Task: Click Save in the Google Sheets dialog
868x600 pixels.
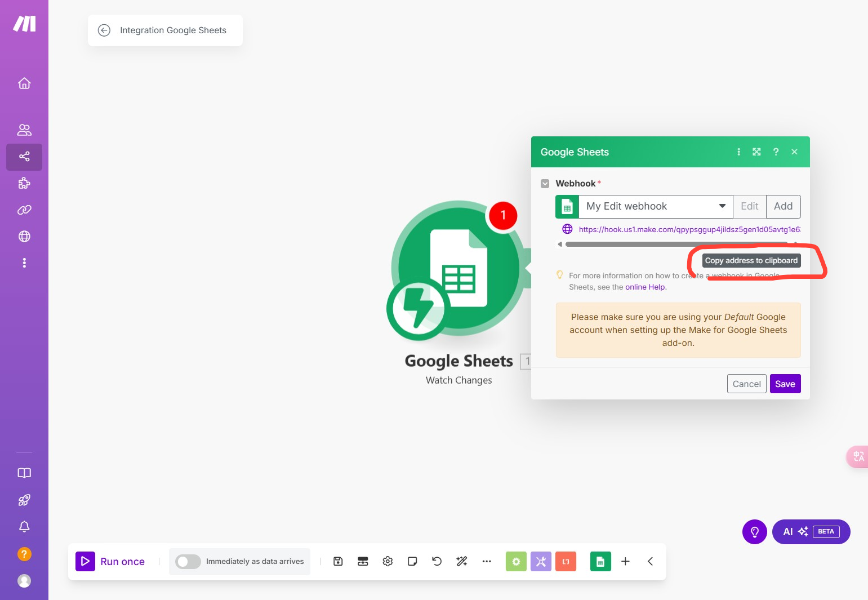Action: (x=785, y=384)
